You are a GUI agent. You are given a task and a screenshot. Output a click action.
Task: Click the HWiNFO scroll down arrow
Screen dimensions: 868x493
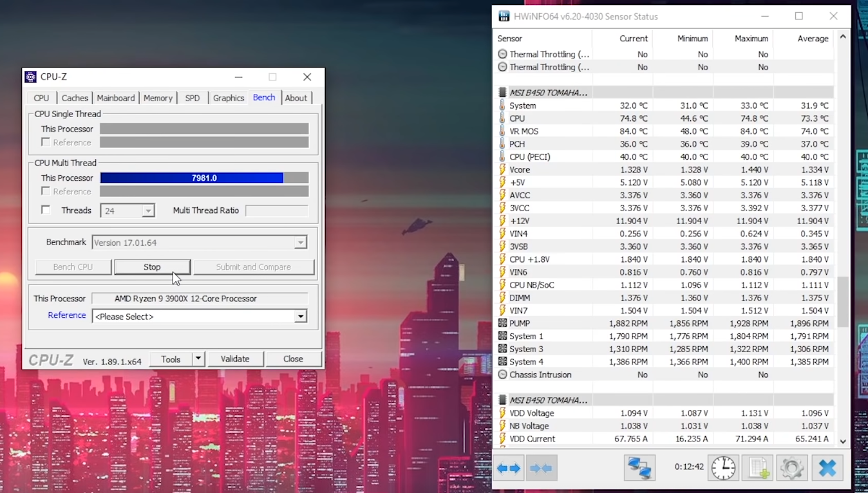click(x=843, y=442)
